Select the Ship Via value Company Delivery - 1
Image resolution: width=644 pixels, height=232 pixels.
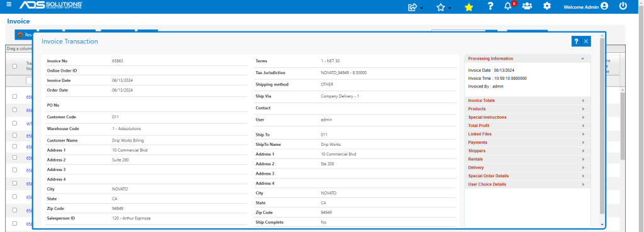[340, 96]
